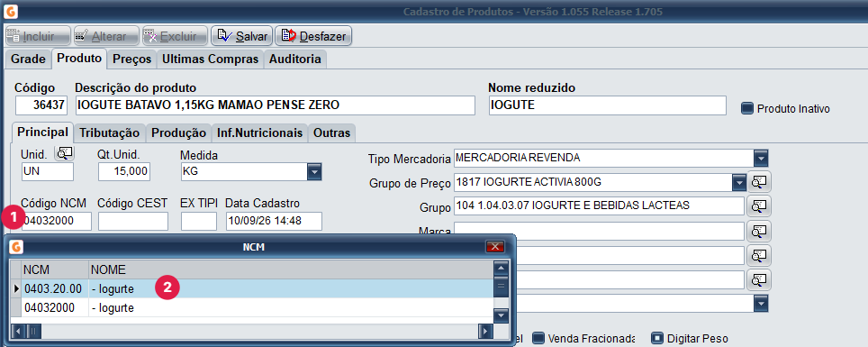Click NCM horizontal scroll left arrow
The height and width of the screenshot is (347, 868).
(18, 331)
